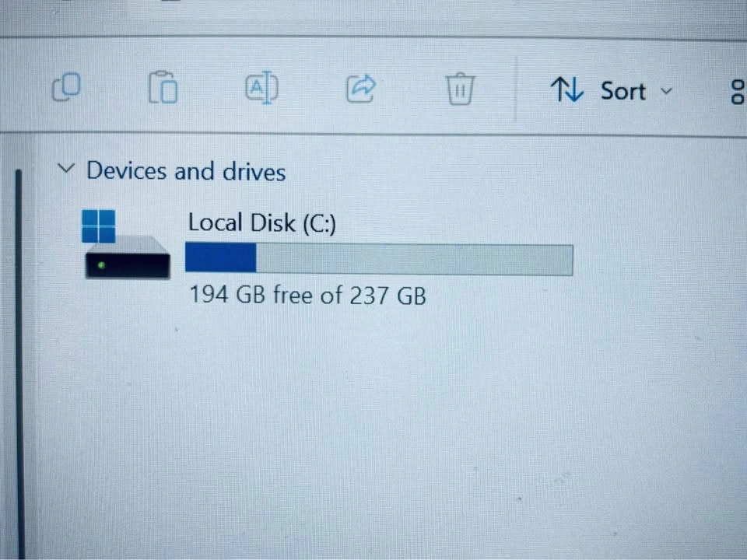Click the Paste clipboard icon
This screenshot has width=747, height=560.
[x=163, y=87]
